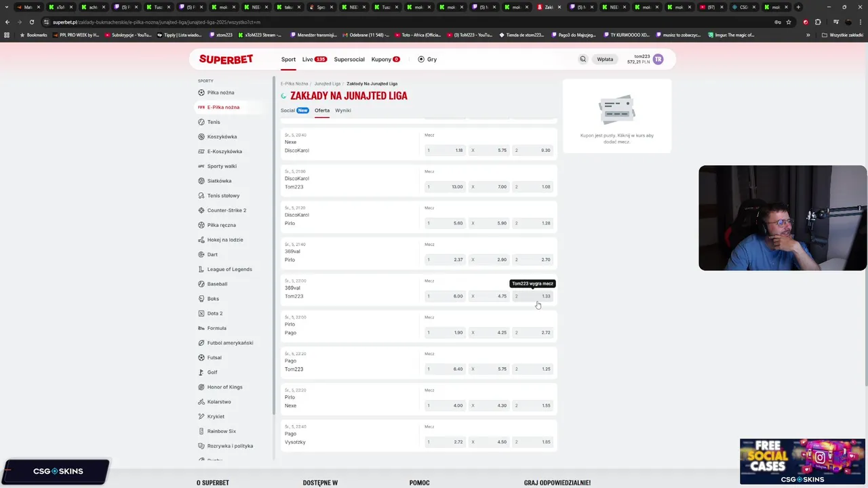Viewport: 868px width, 488px height.
Task: Choose Dart in the sidebar
Action: coord(212,254)
